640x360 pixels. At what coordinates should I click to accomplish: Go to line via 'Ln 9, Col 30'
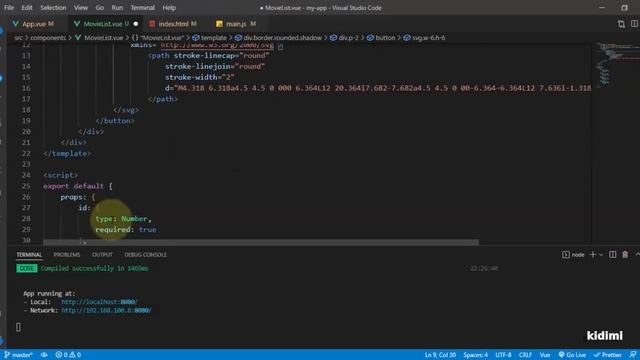[x=440, y=355]
